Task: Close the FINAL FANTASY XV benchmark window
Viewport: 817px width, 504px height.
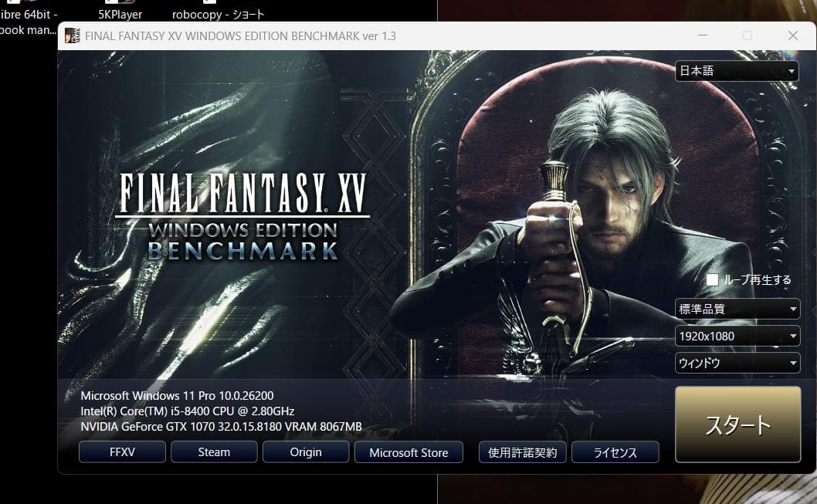Action: click(792, 36)
